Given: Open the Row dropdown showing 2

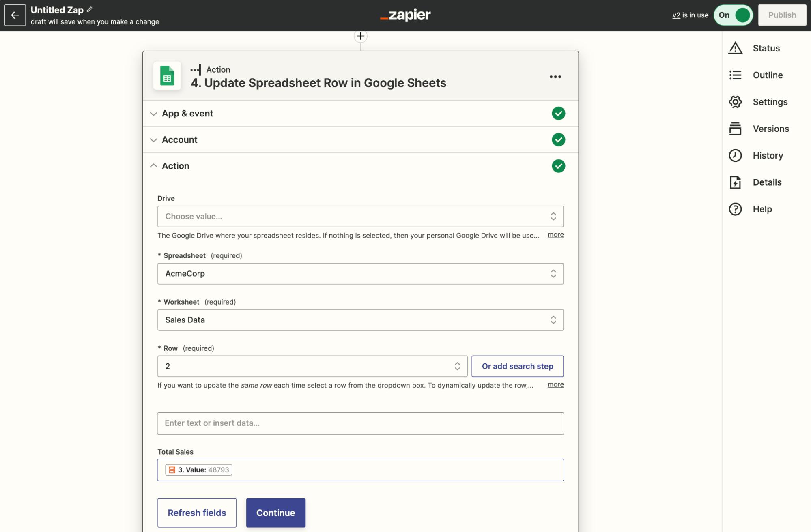Looking at the screenshot, I should pos(312,366).
